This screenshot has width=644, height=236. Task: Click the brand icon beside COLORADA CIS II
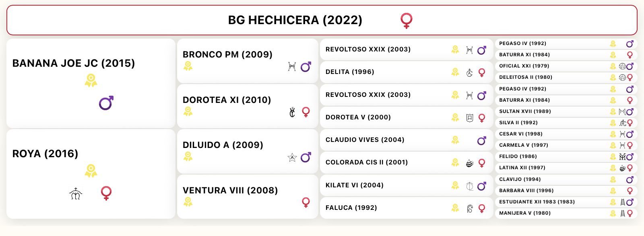pos(470,163)
